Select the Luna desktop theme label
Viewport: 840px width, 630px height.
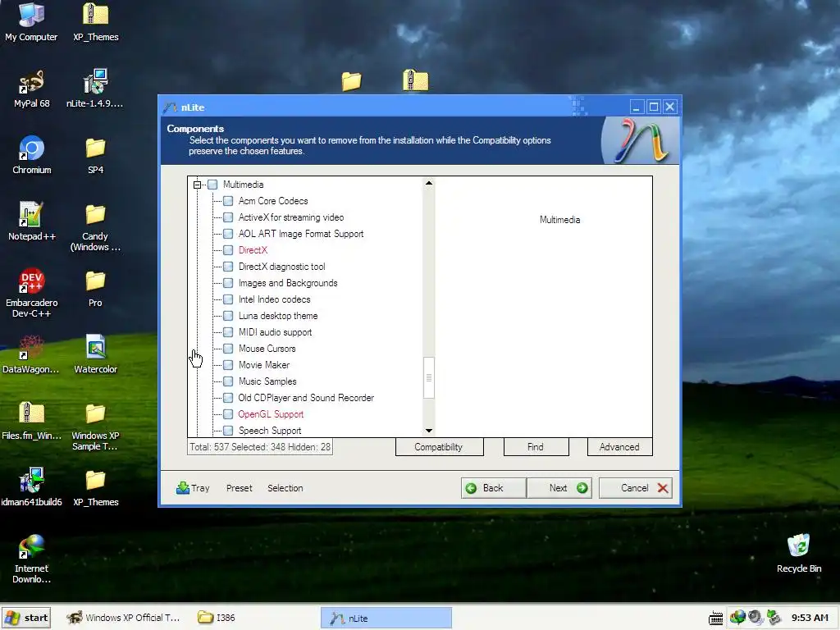[278, 316]
